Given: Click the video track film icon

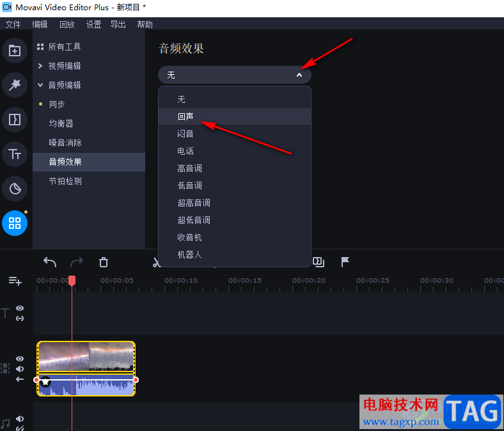Looking at the screenshot, I should [x=5, y=368].
